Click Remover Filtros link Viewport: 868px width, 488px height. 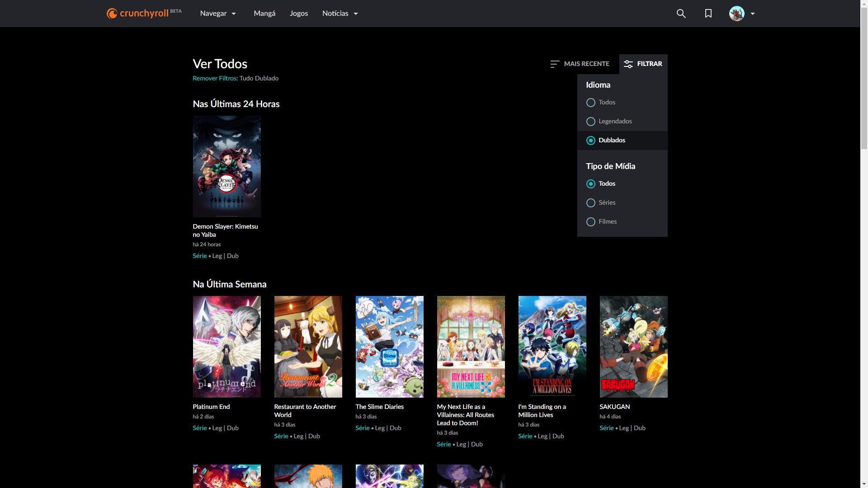[215, 78]
